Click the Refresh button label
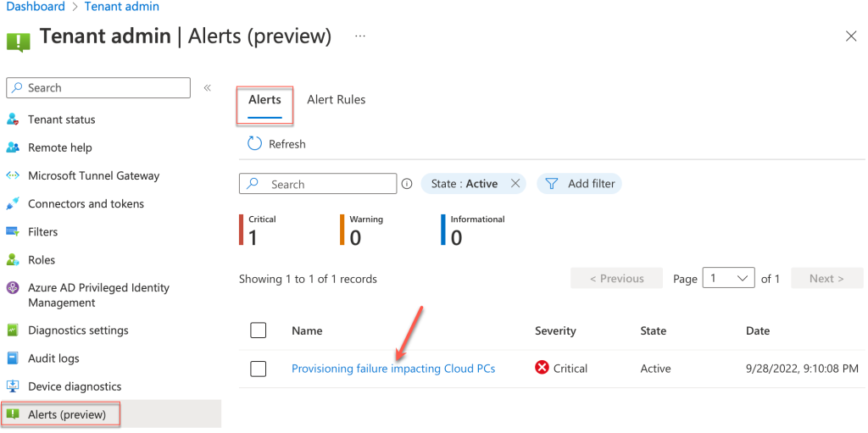Screen dimensions: 868x433 (x=287, y=144)
